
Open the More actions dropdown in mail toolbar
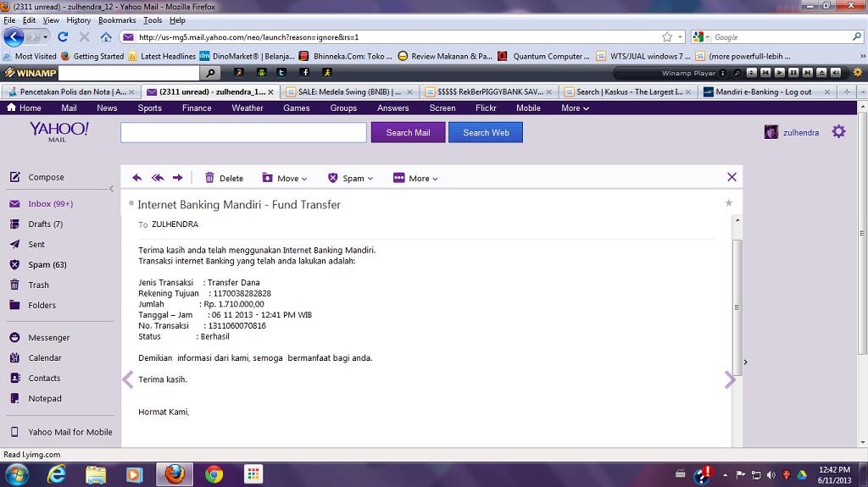tap(415, 178)
